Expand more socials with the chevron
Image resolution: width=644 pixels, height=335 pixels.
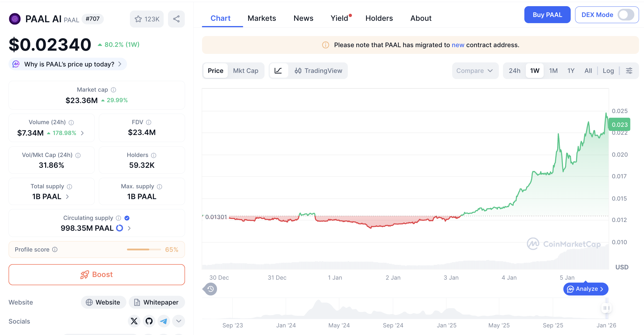(x=179, y=321)
